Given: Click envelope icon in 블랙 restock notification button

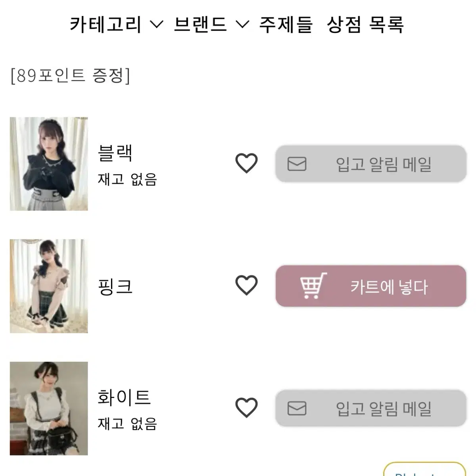Looking at the screenshot, I should 297,164.
